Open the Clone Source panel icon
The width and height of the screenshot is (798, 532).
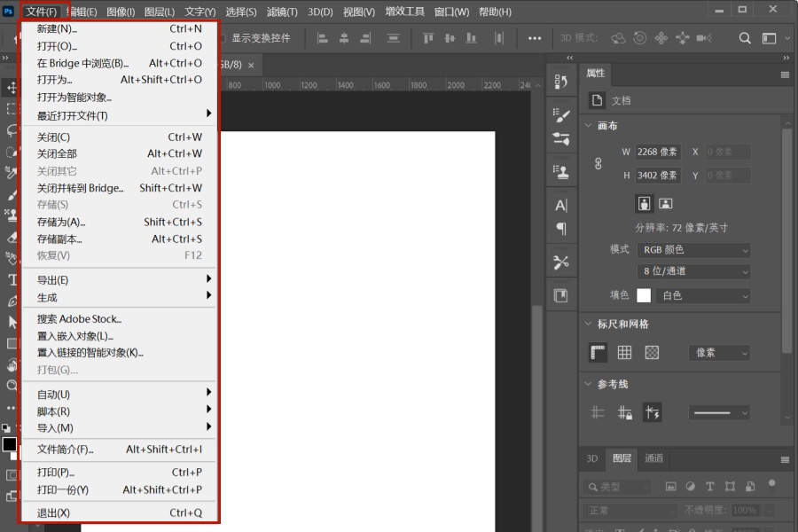561,172
